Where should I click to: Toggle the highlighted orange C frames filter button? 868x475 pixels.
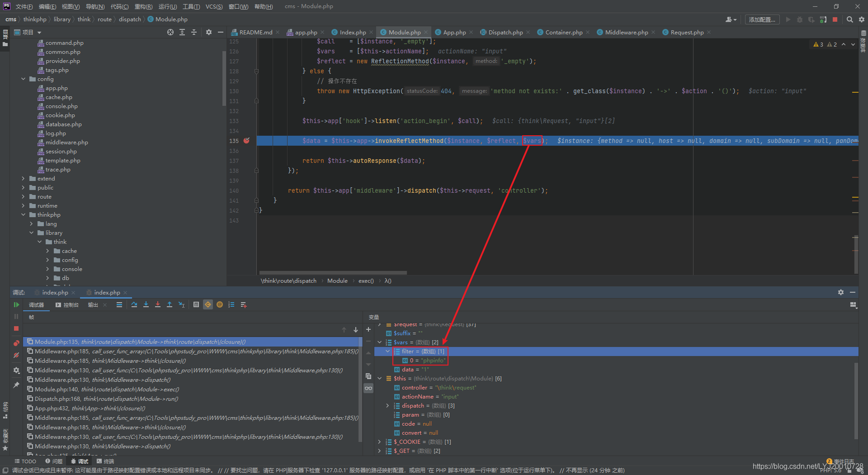point(208,305)
